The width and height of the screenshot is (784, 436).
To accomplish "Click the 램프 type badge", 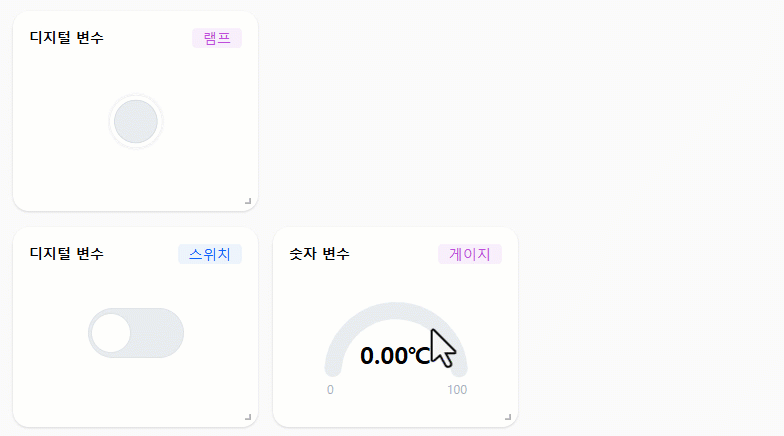I will [217, 38].
